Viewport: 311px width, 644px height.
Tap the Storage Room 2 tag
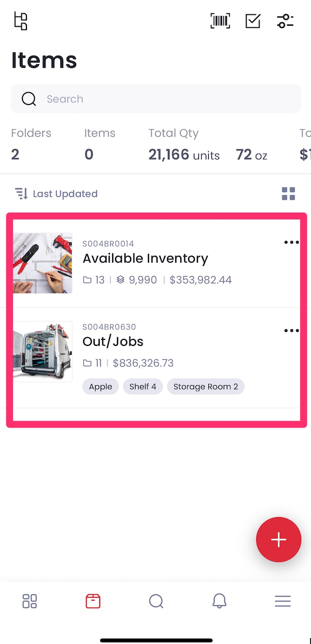[206, 387]
